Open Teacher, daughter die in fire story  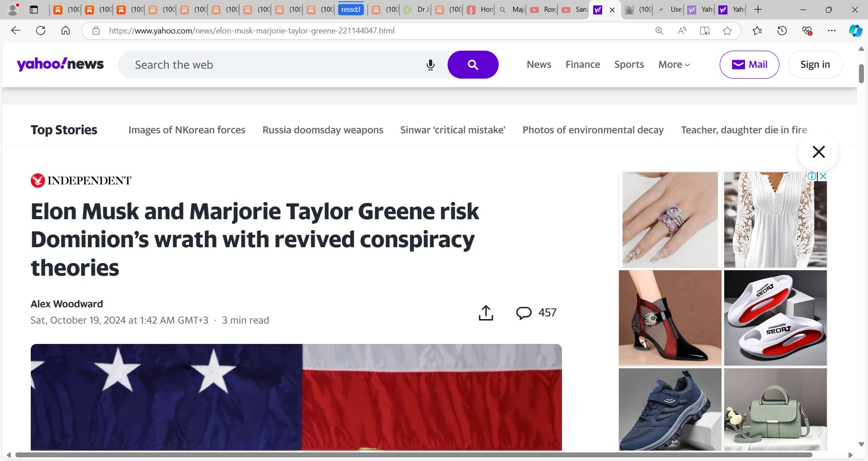coord(744,130)
